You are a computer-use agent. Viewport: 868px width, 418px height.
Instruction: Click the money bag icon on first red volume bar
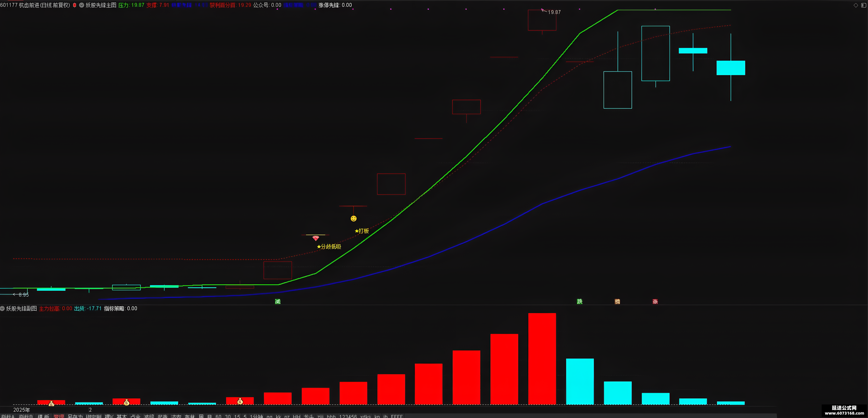tap(51, 403)
